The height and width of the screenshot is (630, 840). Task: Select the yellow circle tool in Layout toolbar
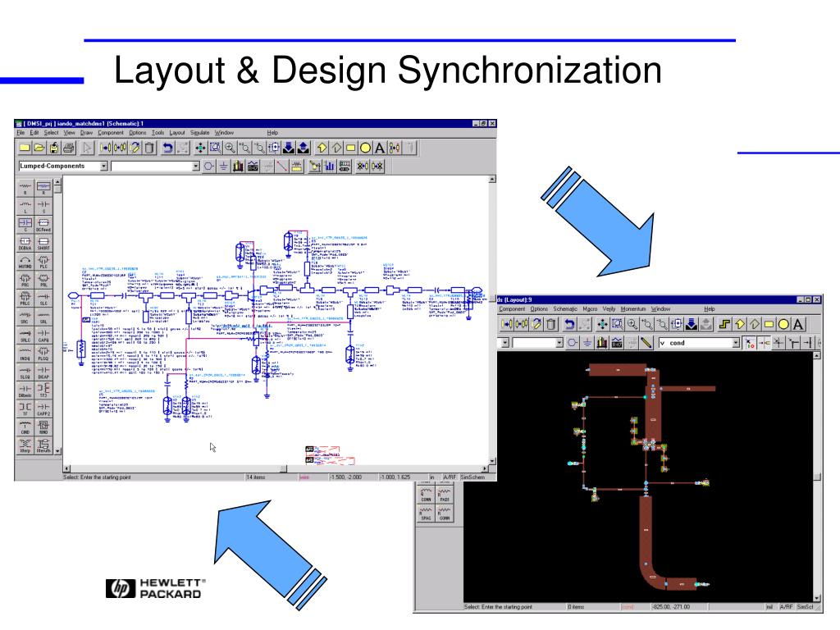[x=783, y=324]
